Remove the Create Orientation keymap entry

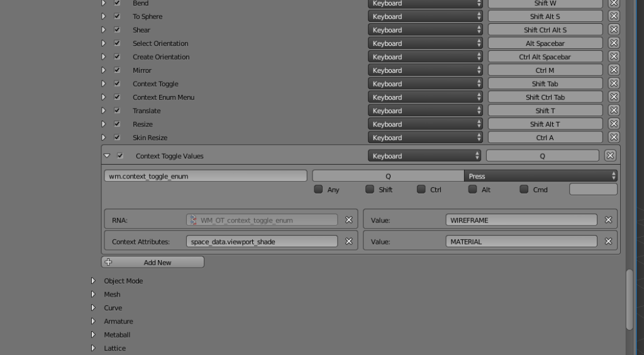614,57
